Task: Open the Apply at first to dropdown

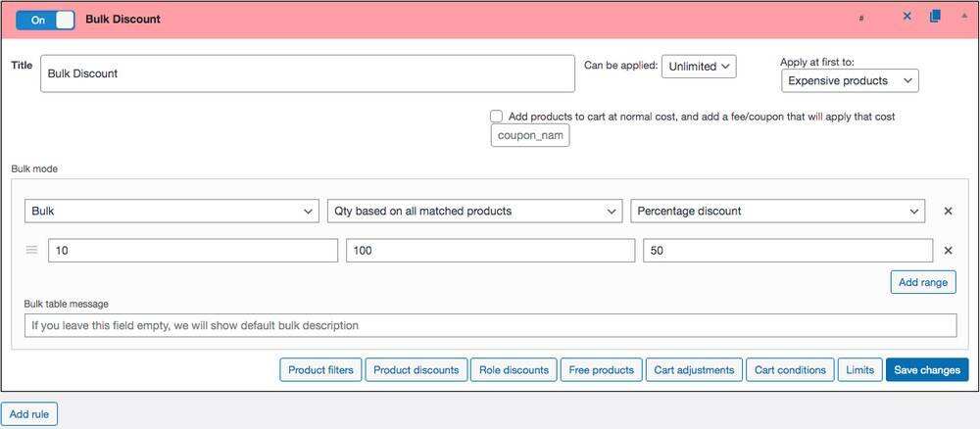Action: coord(850,80)
